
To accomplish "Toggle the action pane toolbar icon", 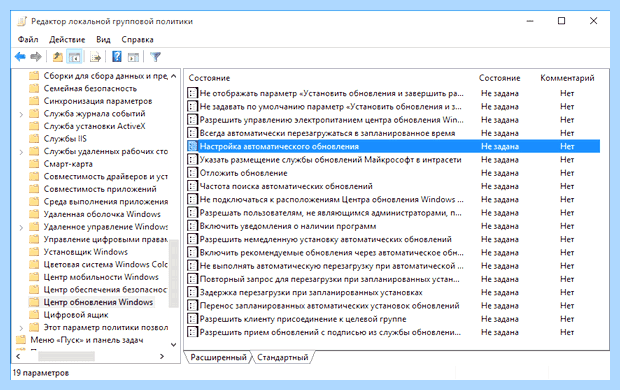I will click(x=133, y=57).
